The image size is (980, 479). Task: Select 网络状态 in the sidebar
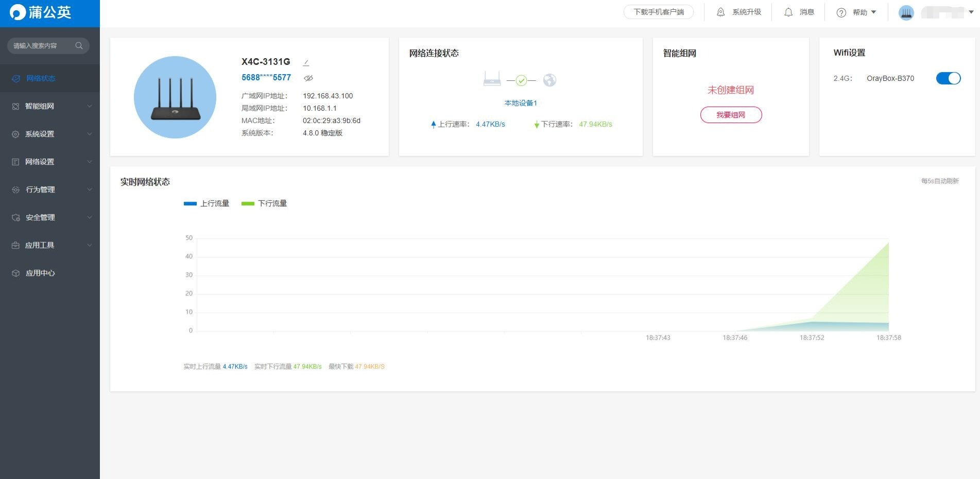[41, 78]
